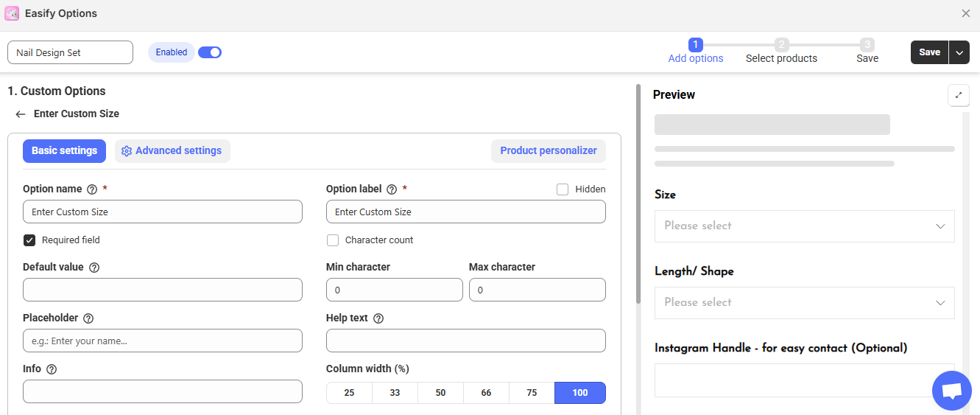The image size is (980, 415).
Task: Click the help icon next to Option name
Action: (x=92, y=189)
